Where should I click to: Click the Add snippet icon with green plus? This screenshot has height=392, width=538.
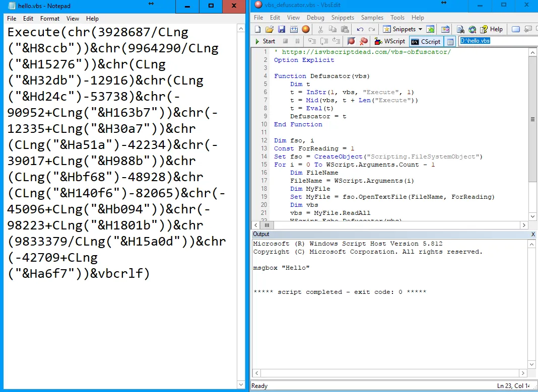click(x=430, y=29)
